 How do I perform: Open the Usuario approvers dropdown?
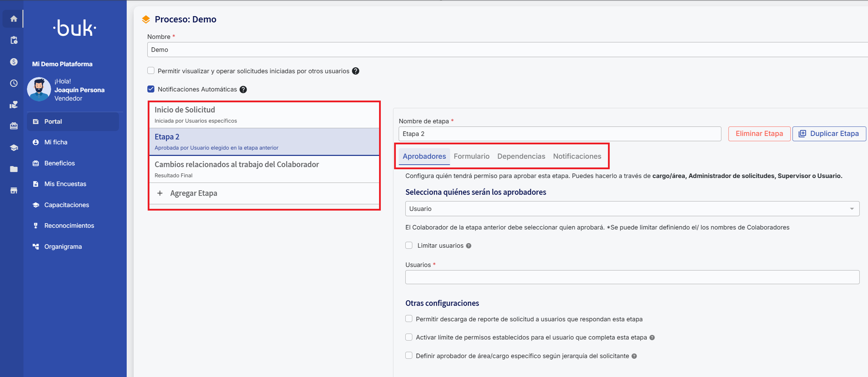click(x=632, y=209)
